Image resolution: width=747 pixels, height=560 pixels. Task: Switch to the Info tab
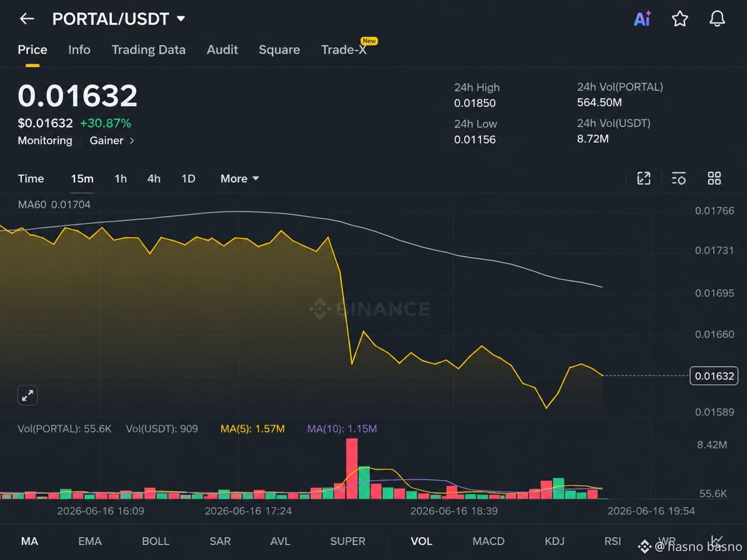tap(79, 50)
